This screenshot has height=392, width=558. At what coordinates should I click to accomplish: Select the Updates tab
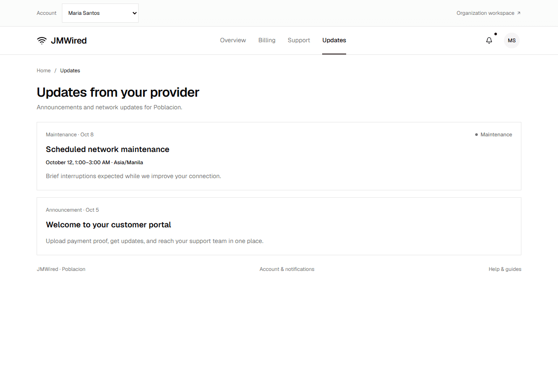[334, 40]
